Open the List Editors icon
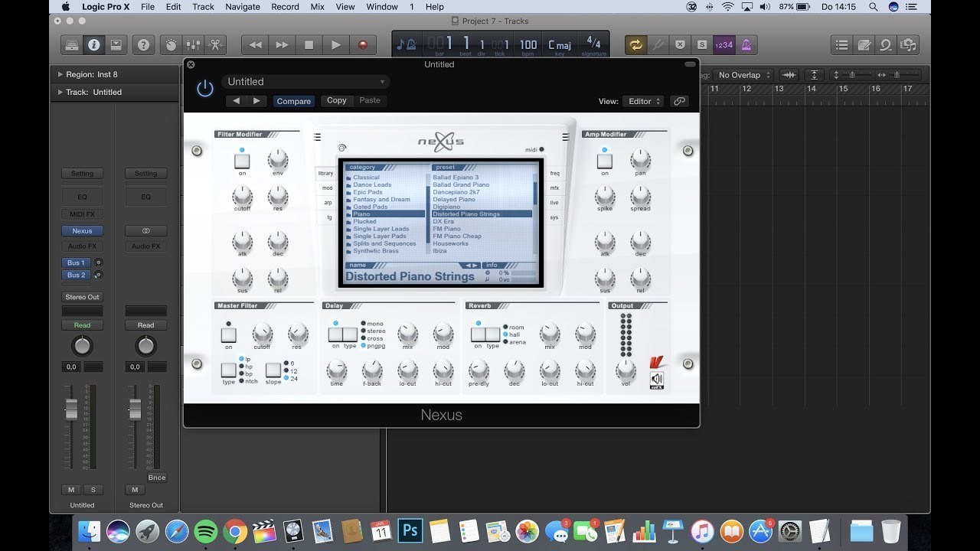This screenshot has width=980, height=551. tap(841, 44)
